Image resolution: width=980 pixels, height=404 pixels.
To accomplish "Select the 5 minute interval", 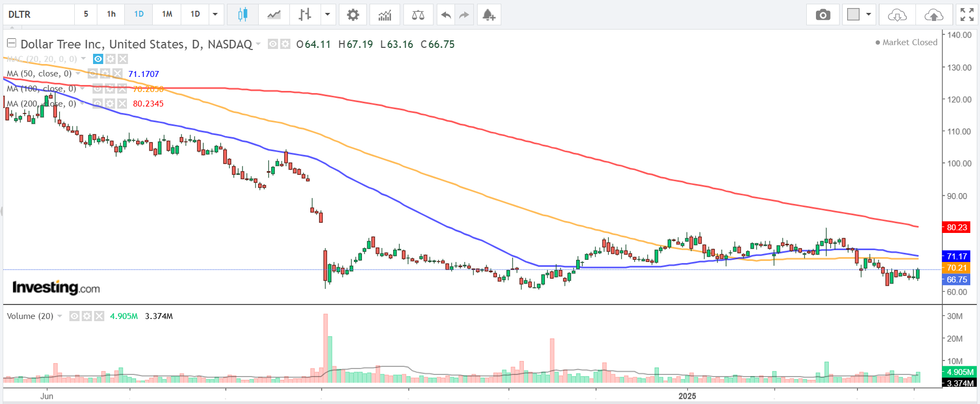I will click(x=86, y=15).
